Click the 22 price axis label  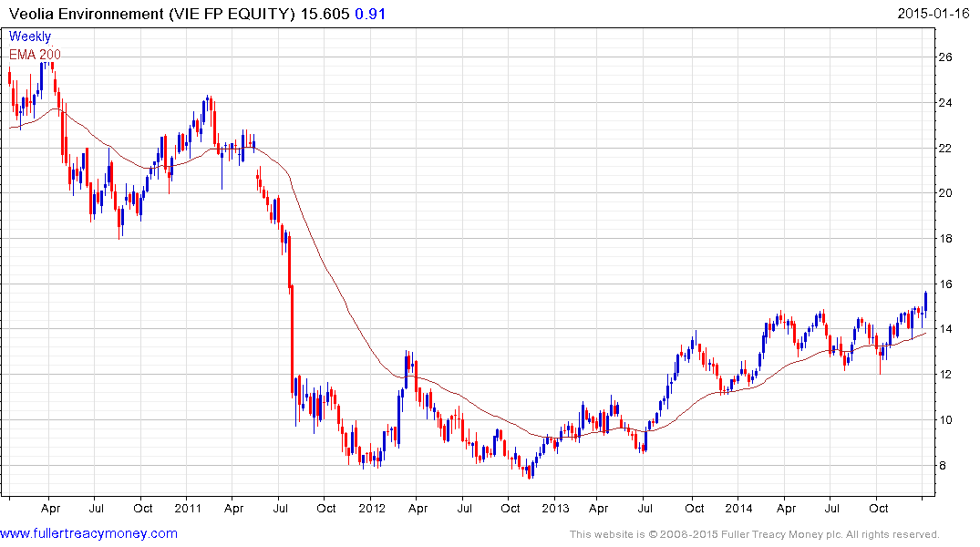[945, 149]
